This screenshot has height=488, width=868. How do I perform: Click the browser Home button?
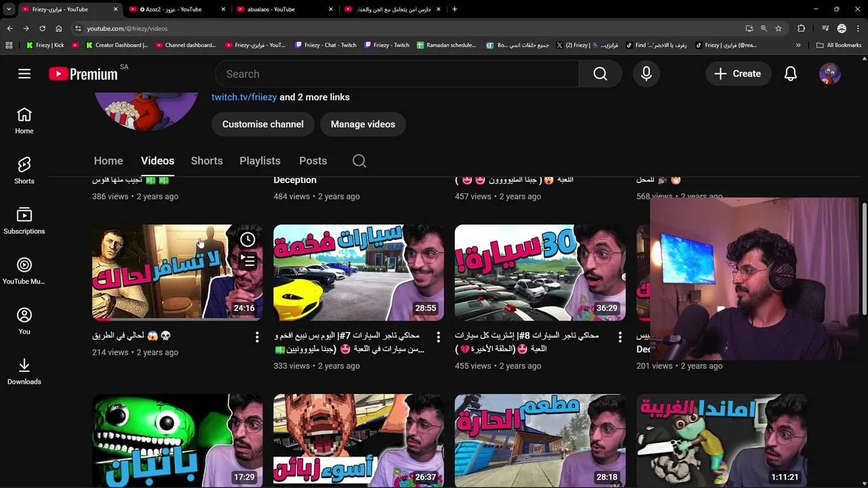click(x=58, y=28)
